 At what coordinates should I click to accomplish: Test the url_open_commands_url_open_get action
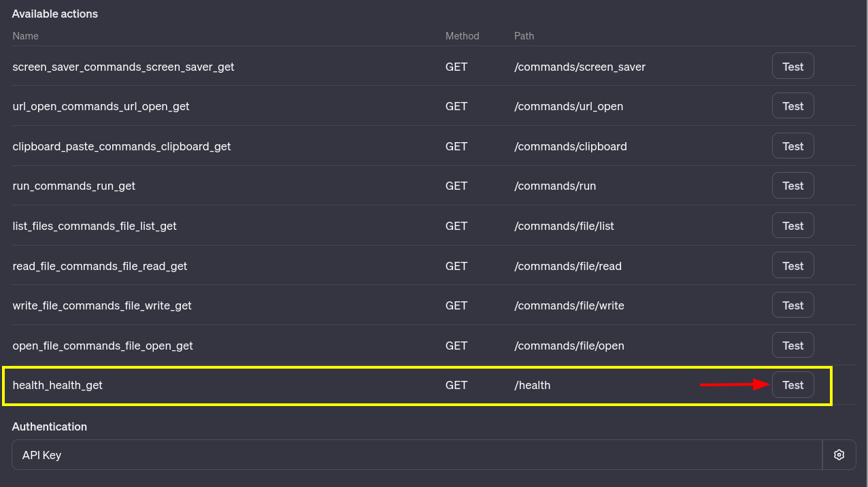point(792,105)
